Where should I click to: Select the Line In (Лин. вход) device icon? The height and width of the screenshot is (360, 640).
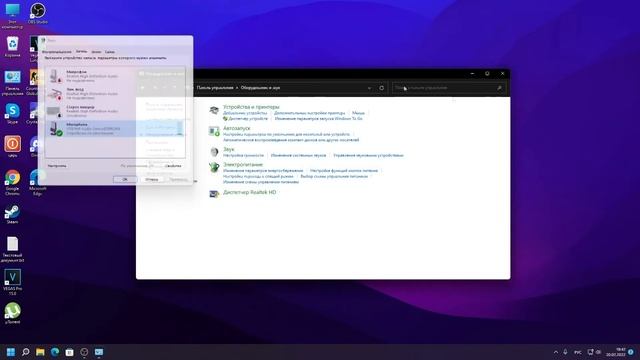point(55,93)
